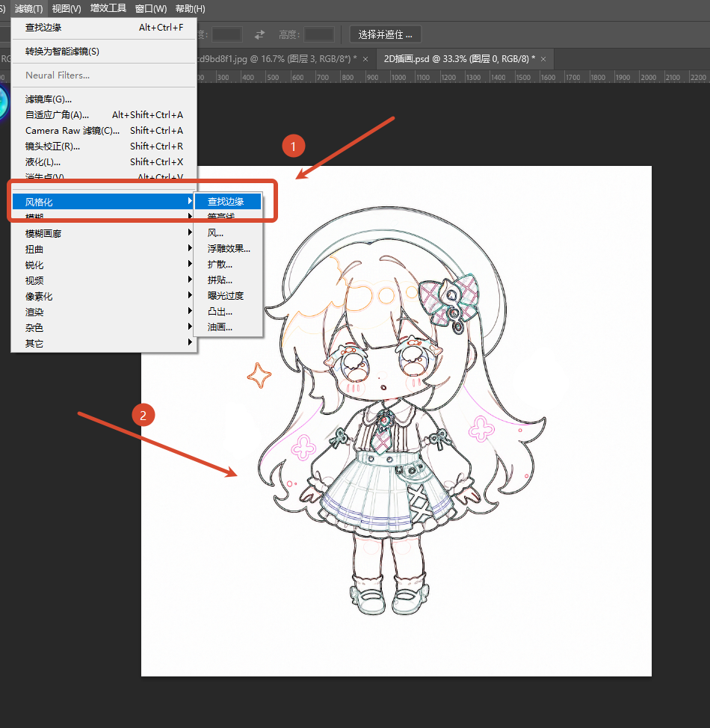Close the d9bd8f1.jpg document tab
The height and width of the screenshot is (728, 710).
coord(365,59)
